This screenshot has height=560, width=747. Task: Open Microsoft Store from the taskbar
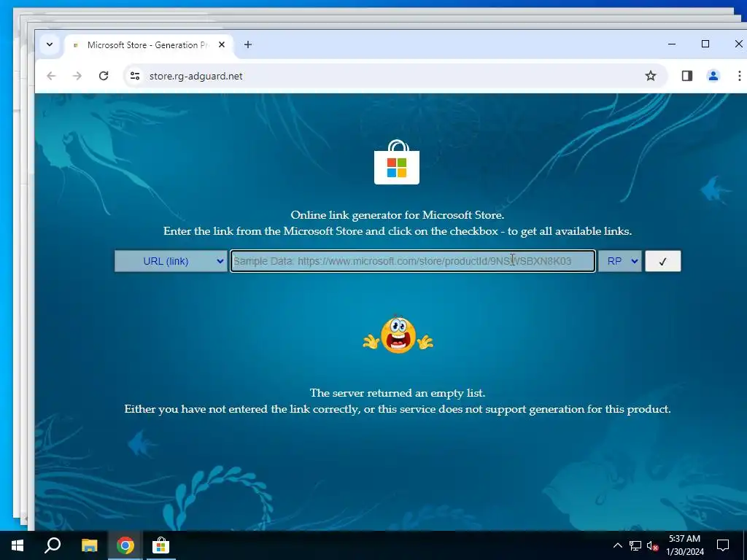tap(160, 545)
